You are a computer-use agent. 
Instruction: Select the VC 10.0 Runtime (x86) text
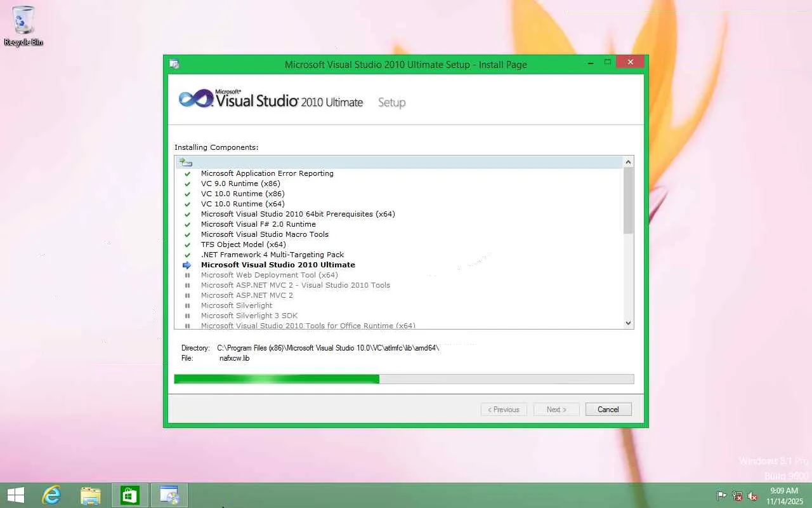pyautogui.click(x=242, y=194)
